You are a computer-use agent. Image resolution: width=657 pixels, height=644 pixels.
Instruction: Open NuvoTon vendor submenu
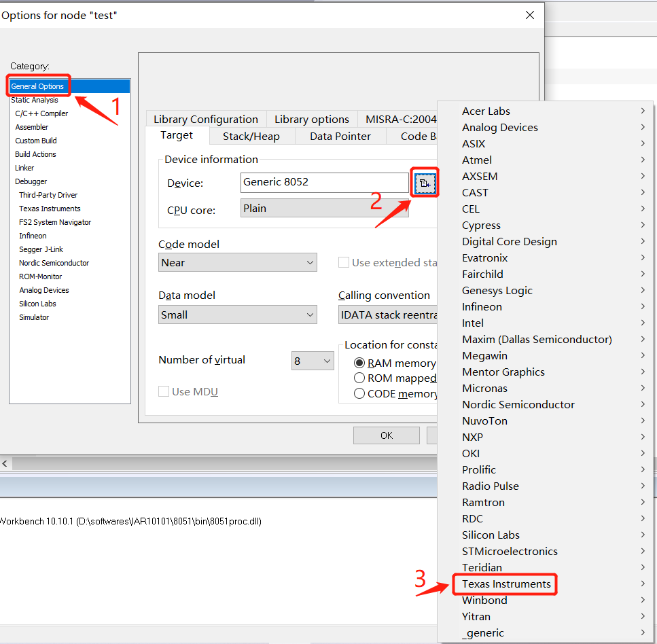pos(545,421)
